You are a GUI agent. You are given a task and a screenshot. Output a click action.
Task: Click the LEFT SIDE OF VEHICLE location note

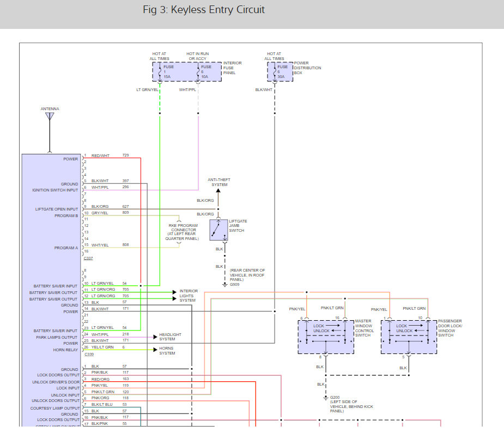tap(351, 406)
